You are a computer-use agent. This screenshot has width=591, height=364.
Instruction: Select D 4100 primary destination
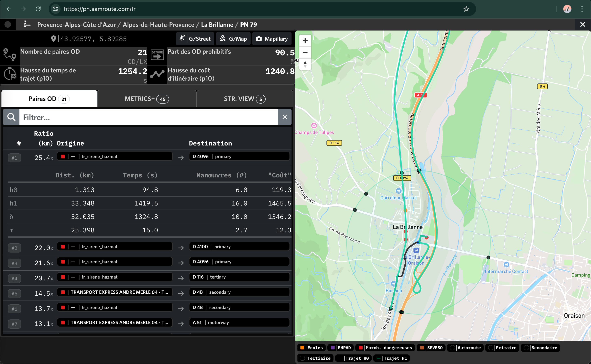coord(239,247)
